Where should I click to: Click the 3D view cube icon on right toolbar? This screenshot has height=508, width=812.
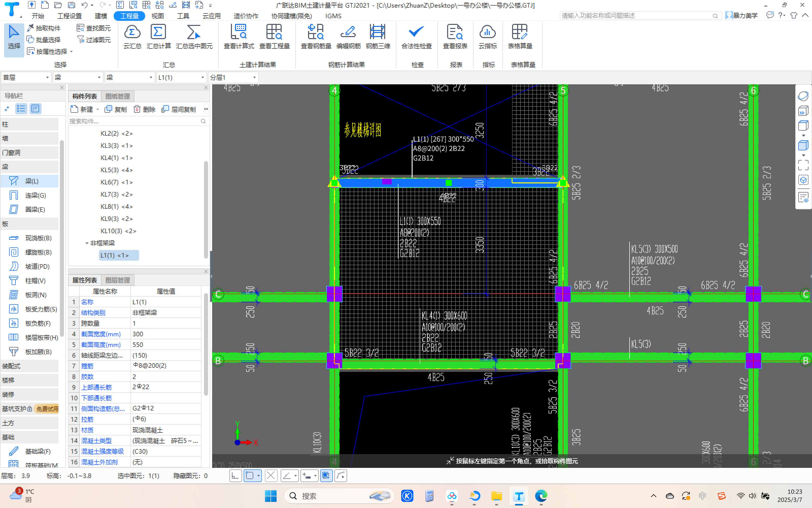pos(803,111)
